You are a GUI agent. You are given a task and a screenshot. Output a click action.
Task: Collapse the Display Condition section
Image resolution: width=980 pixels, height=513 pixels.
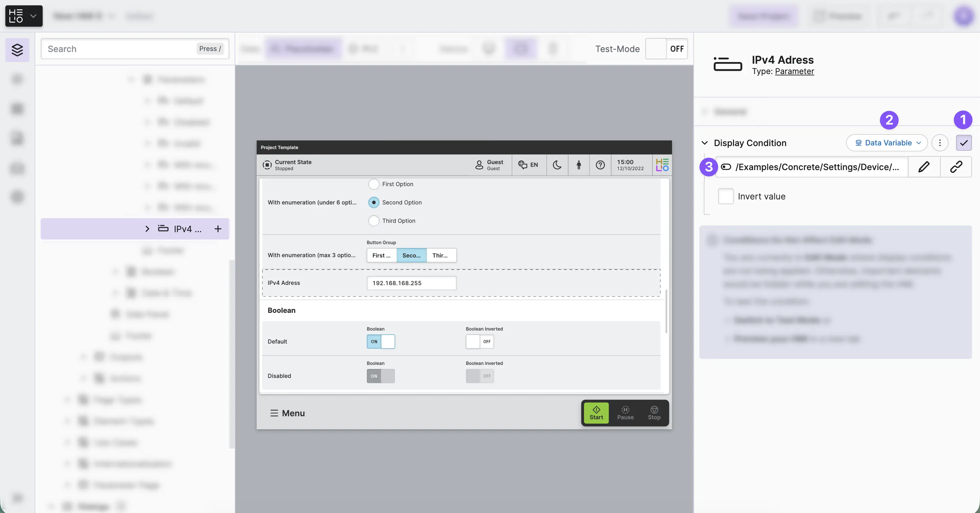705,143
